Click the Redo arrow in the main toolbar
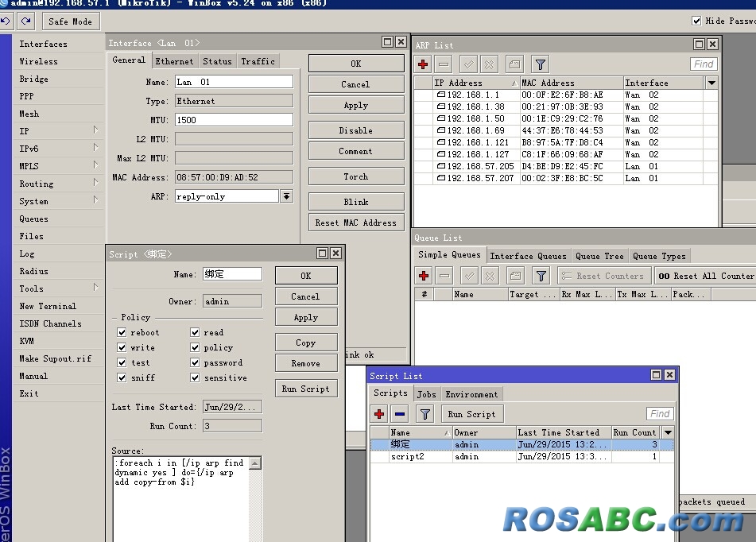The image size is (756, 542). [26, 21]
